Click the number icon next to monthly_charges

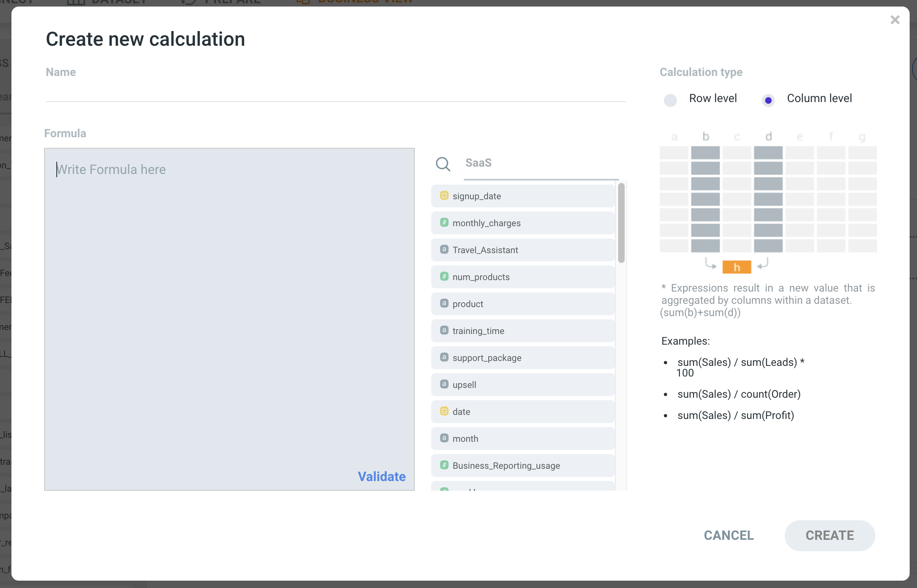tap(444, 223)
